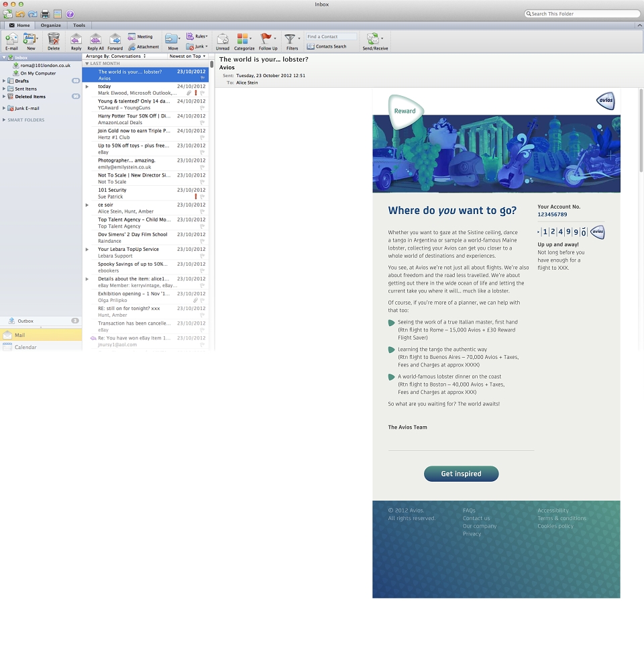Expand the 'ce soir' conversation thread
The image size is (644, 667).
coord(87,205)
